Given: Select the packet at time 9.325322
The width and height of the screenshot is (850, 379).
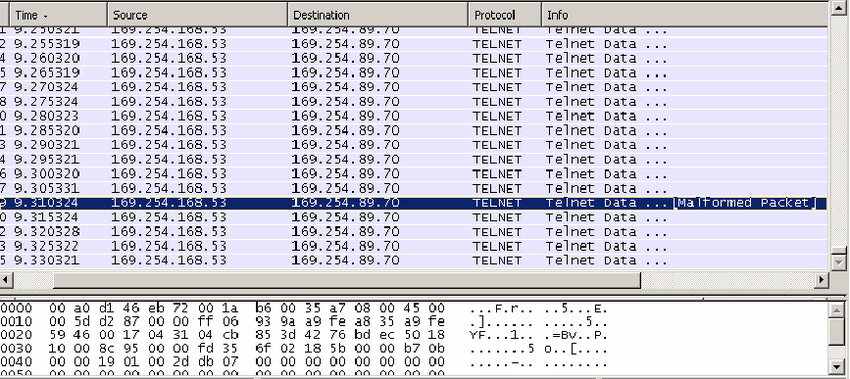Looking at the screenshot, I should [x=414, y=246].
